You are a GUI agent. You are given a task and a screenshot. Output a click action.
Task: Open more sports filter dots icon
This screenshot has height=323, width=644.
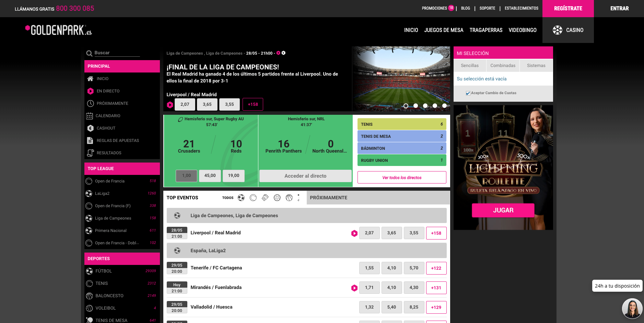click(298, 198)
